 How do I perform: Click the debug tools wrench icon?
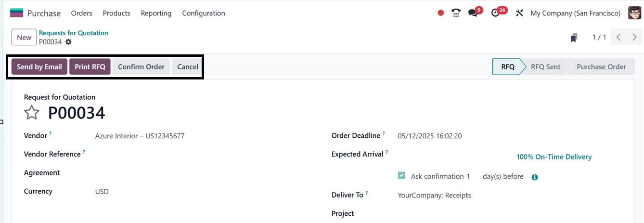(x=519, y=13)
